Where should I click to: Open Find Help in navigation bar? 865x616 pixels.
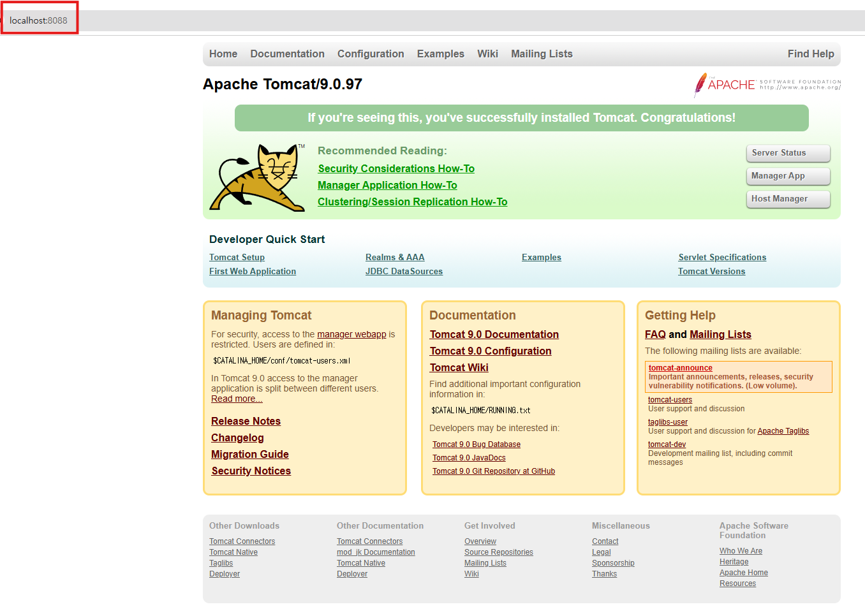811,54
